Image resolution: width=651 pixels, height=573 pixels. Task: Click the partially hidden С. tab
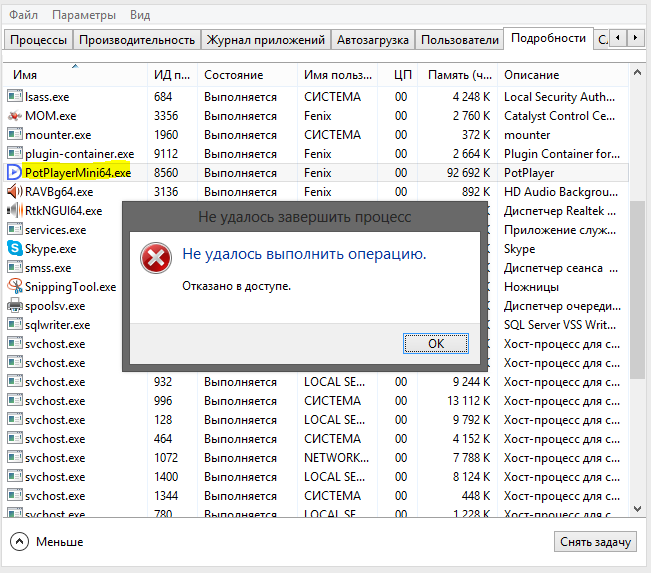(602, 40)
